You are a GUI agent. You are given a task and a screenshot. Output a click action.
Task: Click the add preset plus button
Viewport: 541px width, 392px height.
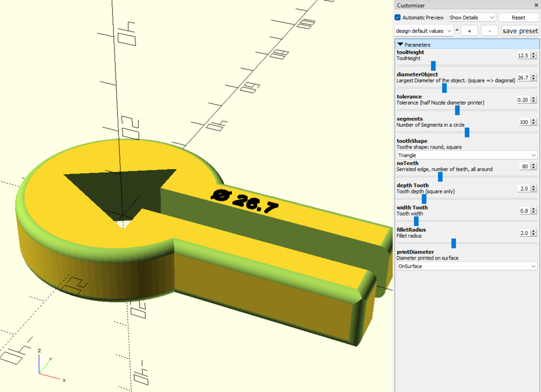tap(469, 31)
